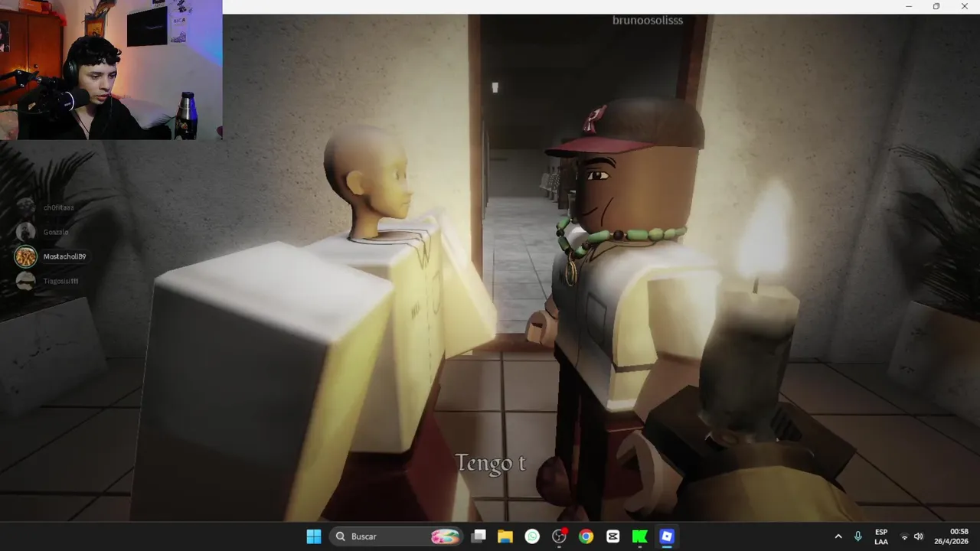Viewport: 980px width, 551px height.
Task: Open the Kick app on the taskbar
Action: coord(639,536)
